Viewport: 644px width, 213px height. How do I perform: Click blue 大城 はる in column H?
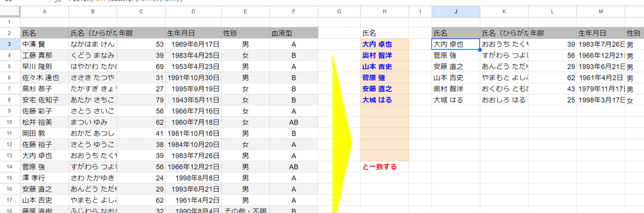(x=385, y=100)
